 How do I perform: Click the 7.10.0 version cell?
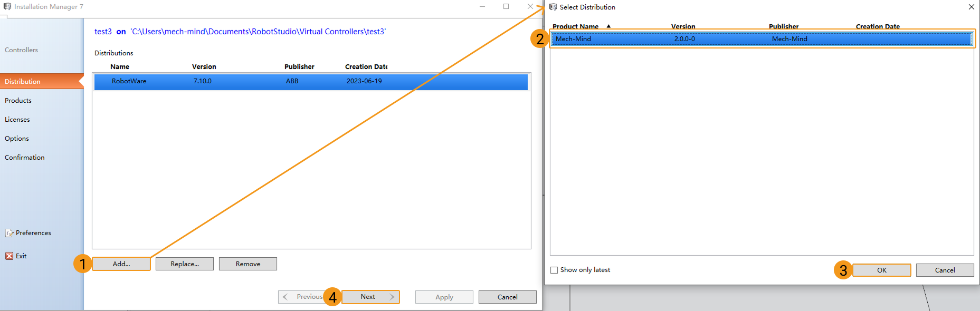coord(203,81)
